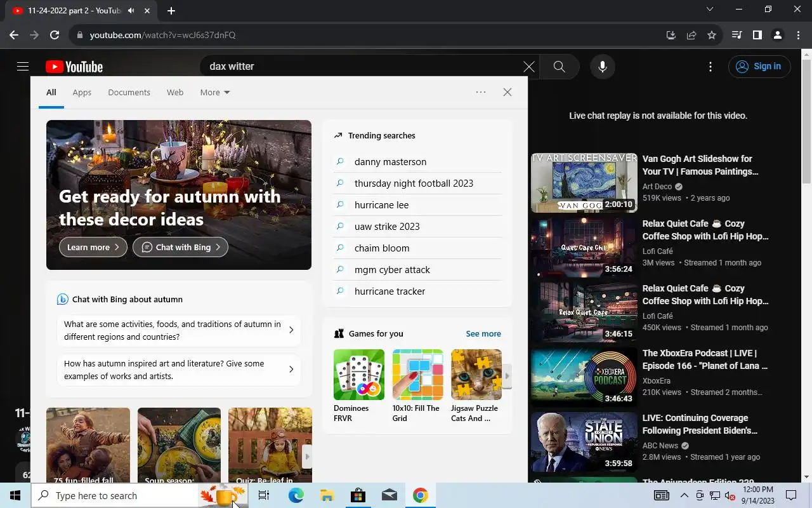Select the Web search filter tab
The height and width of the screenshot is (508, 812).
coord(175,92)
